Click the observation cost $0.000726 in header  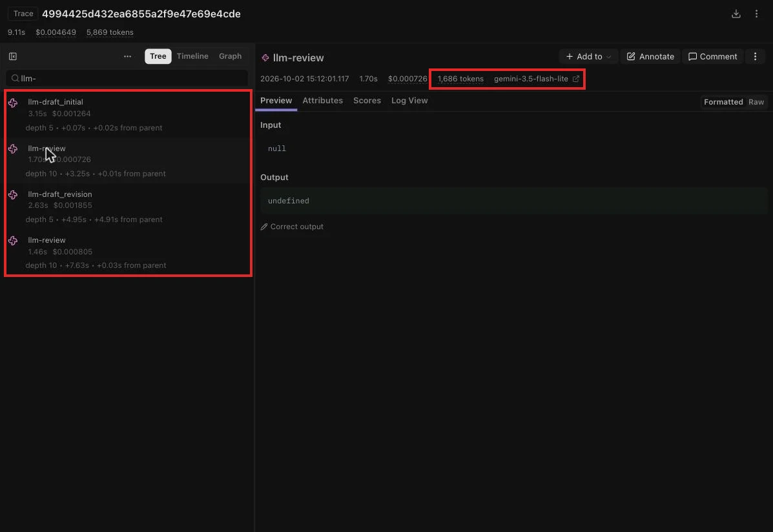[x=407, y=79]
